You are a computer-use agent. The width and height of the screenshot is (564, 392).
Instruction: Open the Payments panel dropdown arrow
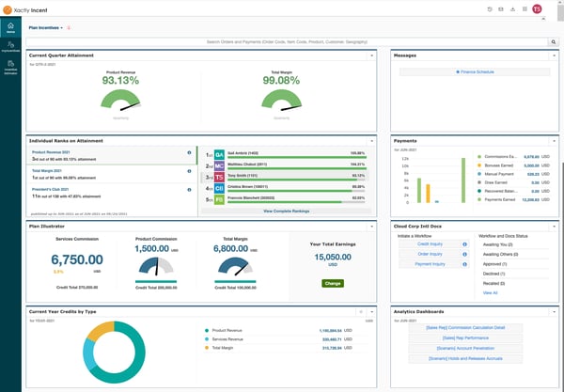[554, 140]
